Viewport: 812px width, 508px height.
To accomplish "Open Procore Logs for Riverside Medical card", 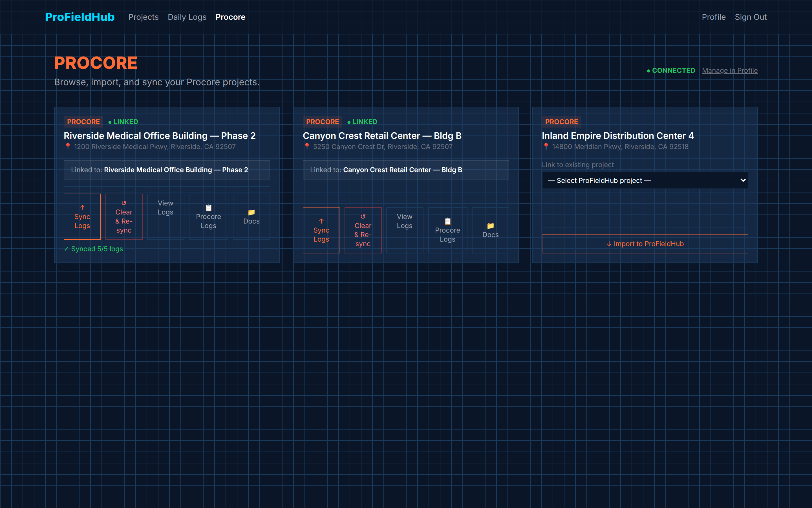I will click(208, 216).
